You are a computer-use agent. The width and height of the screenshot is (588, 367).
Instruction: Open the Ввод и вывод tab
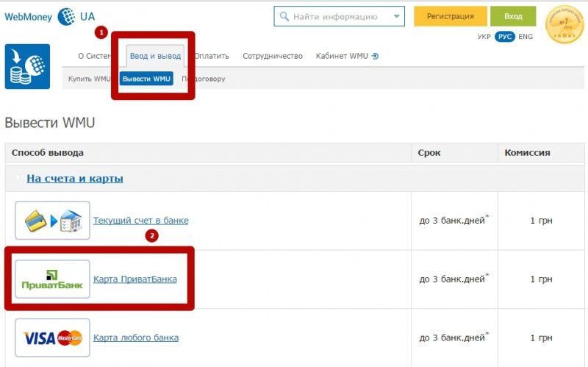pos(154,56)
